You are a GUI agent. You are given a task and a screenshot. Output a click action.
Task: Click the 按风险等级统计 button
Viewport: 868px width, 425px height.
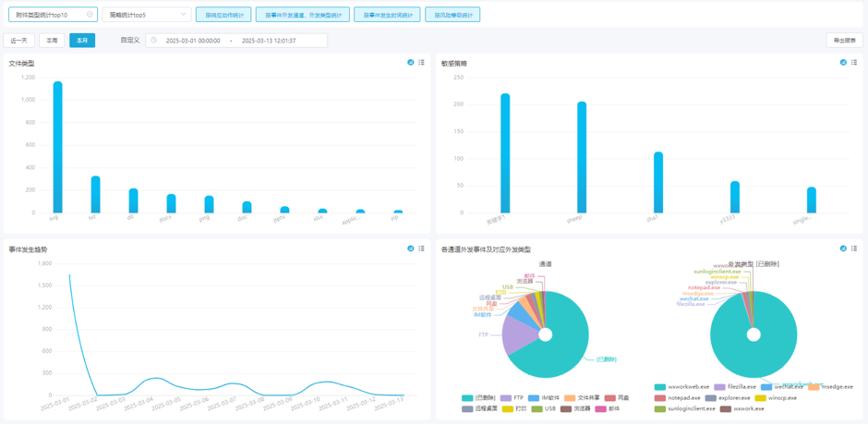pyautogui.click(x=452, y=15)
